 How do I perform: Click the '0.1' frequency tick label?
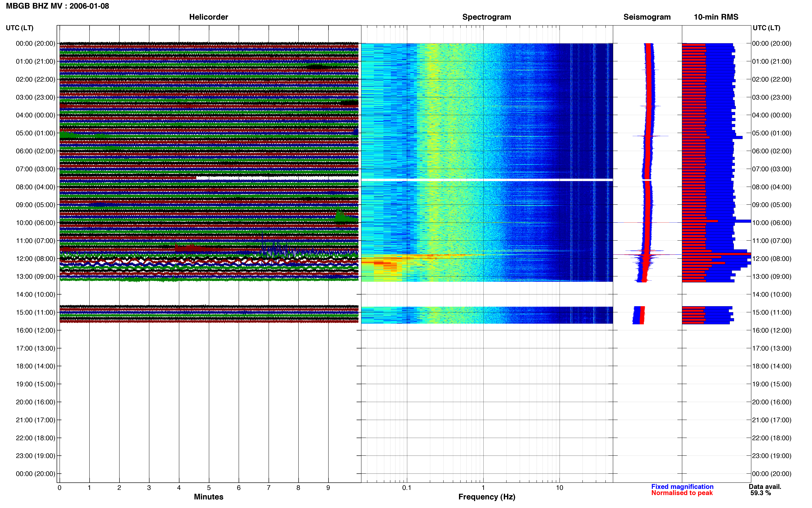pyautogui.click(x=407, y=488)
